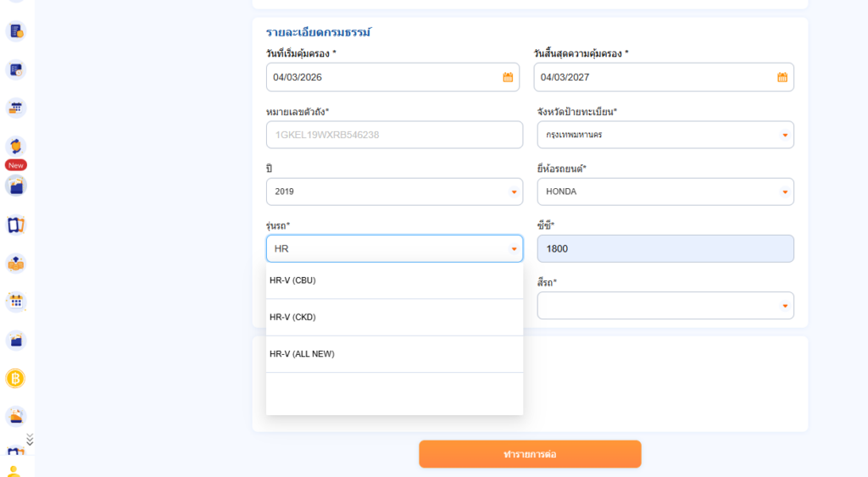This screenshot has height=477, width=868.
Task: Open the boxes with upload arrow icon
Action: coord(16,263)
